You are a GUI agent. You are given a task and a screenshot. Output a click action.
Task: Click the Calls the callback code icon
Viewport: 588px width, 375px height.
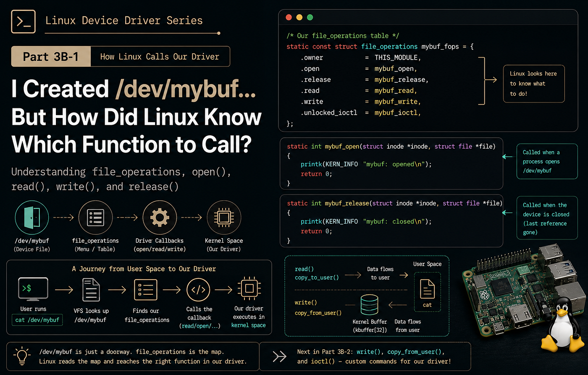[x=198, y=290]
